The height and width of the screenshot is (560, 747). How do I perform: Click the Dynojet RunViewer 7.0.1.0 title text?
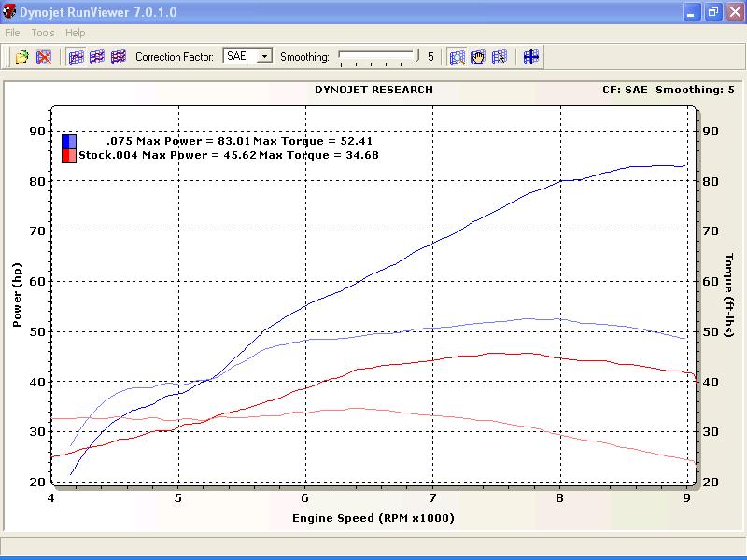tap(98, 12)
